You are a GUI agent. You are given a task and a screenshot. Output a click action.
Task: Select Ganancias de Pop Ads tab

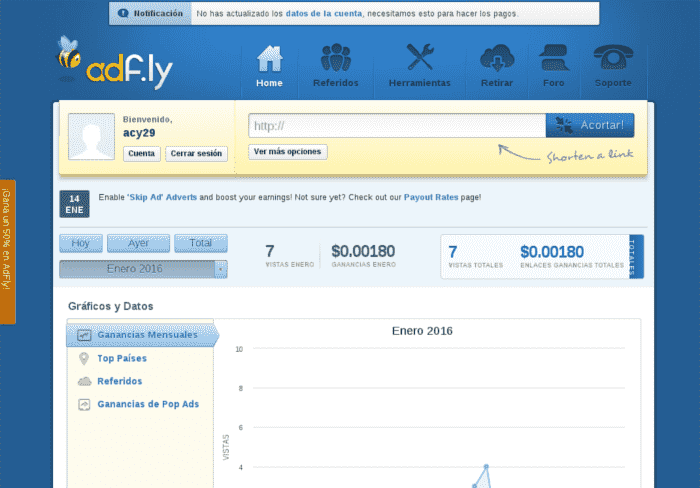tap(148, 404)
